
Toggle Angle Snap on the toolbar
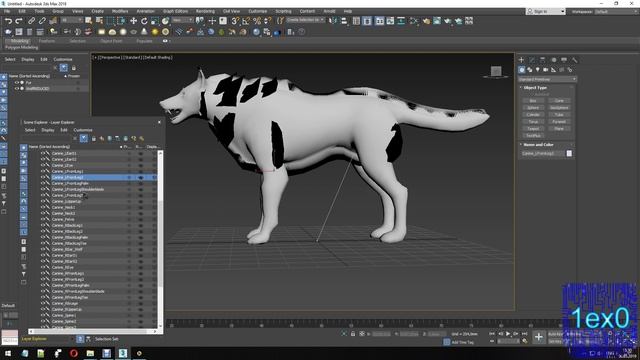pos(246,21)
